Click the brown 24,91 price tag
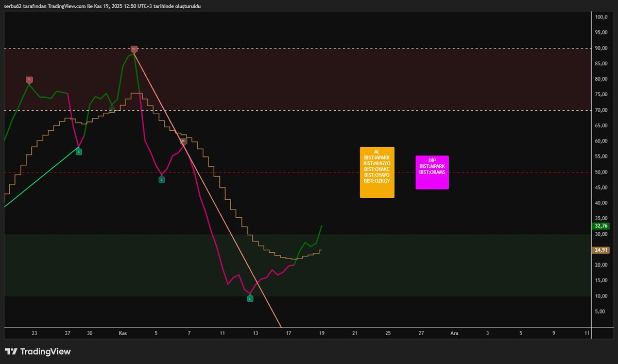The height and width of the screenshot is (364, 618). pos(602,250)
